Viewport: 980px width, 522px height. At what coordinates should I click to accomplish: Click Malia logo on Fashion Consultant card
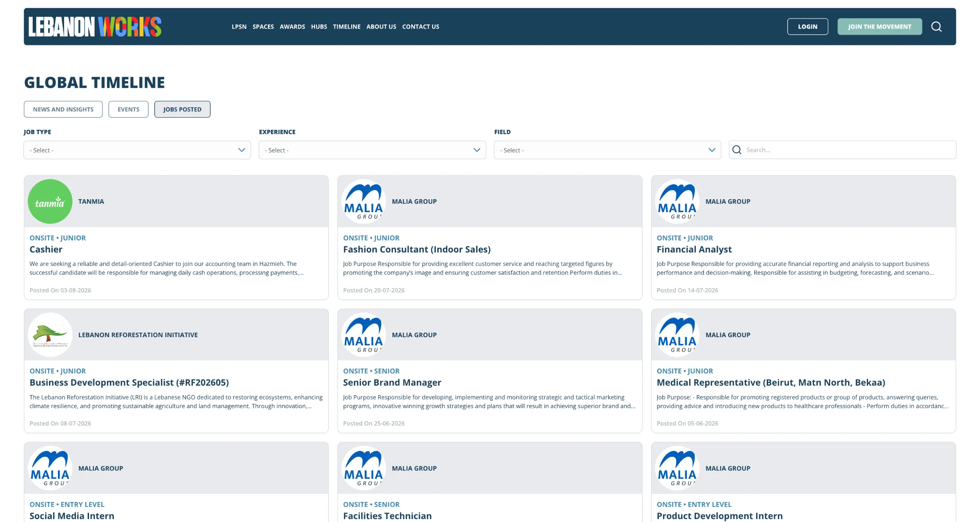tap(363, 201)
